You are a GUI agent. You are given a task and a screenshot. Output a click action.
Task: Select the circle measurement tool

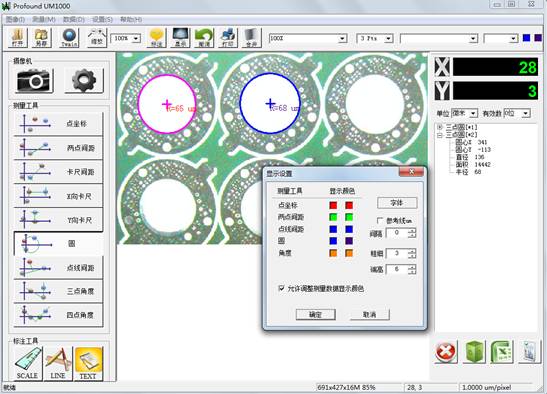[x=58, y=244]
